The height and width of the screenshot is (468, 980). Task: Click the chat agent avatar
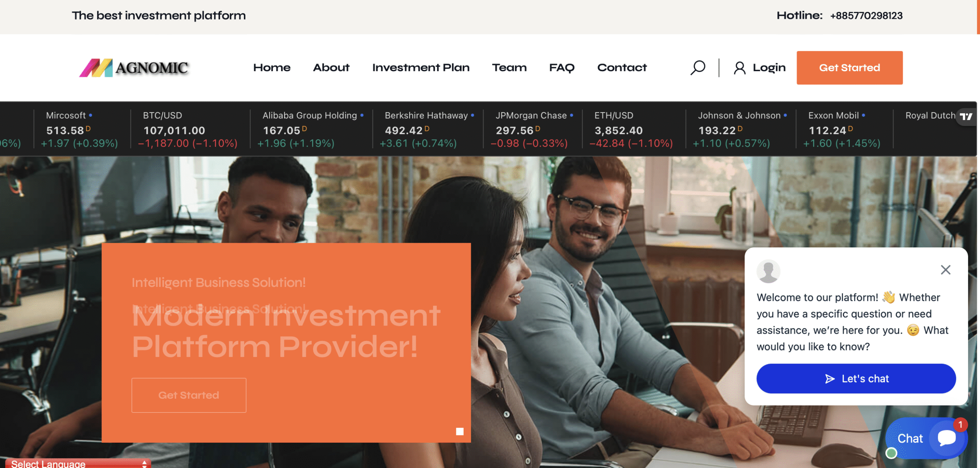click(768, 271)
